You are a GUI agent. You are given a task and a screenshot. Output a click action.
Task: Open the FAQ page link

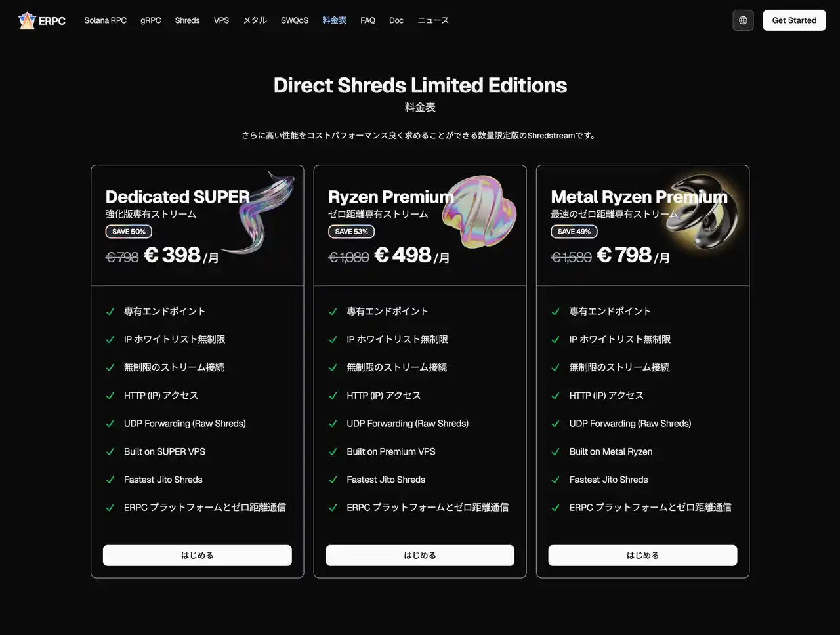(x=367, y=20)
